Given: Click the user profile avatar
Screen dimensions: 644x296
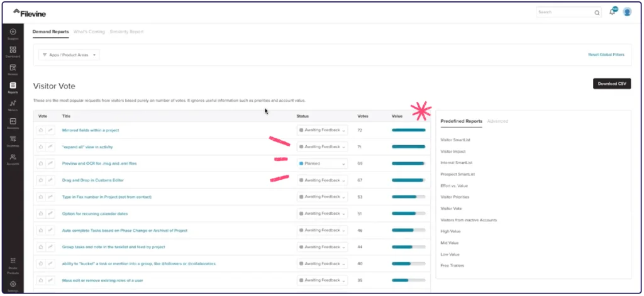Looking at the screenshot, I should coord(627,12).
